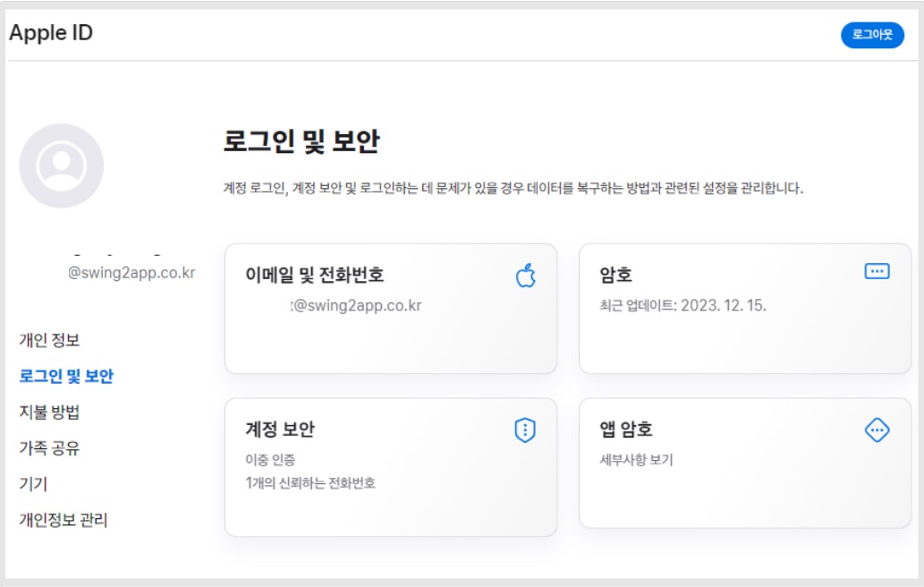The image size is (924, 587).
Task: Go to 지불 방법 section
Action: pyautogui.click(x=49, y=412)
